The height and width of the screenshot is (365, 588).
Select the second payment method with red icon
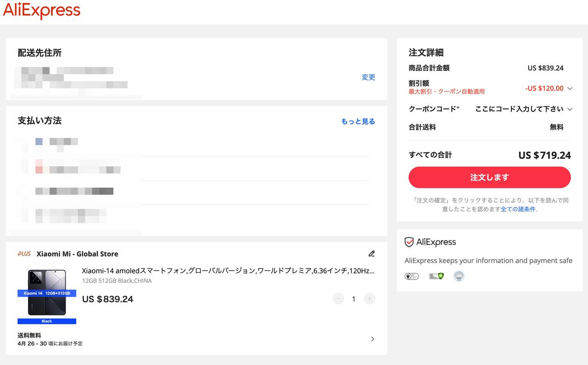[78, 170]
